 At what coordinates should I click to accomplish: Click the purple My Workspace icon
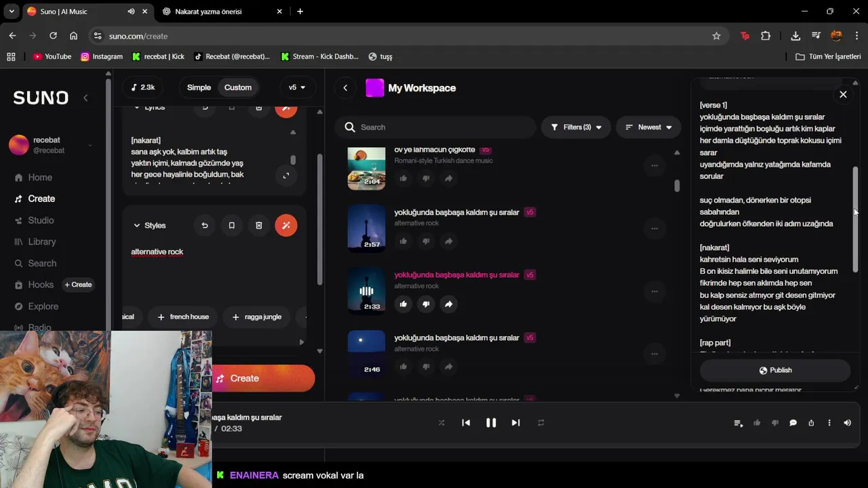click(x=374, y=88)
